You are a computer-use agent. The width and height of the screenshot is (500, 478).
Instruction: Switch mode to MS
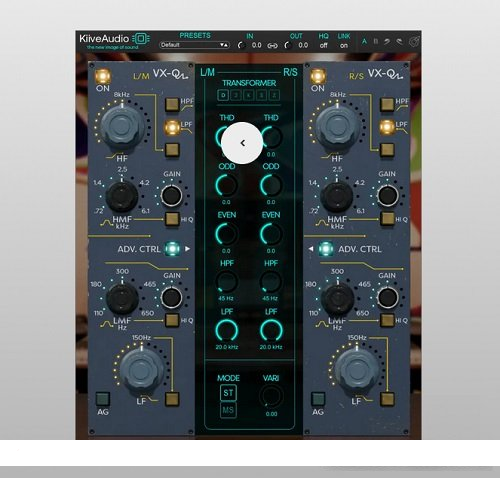(x=228, y=410)
